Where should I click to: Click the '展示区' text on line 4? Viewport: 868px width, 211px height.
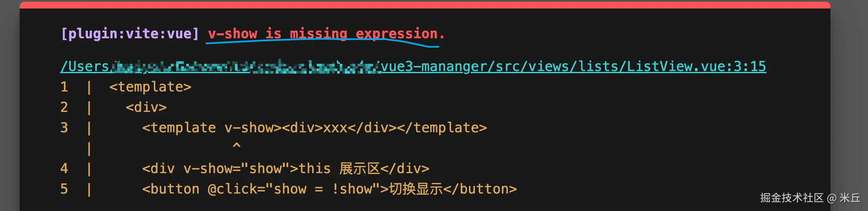pos(359,168)
